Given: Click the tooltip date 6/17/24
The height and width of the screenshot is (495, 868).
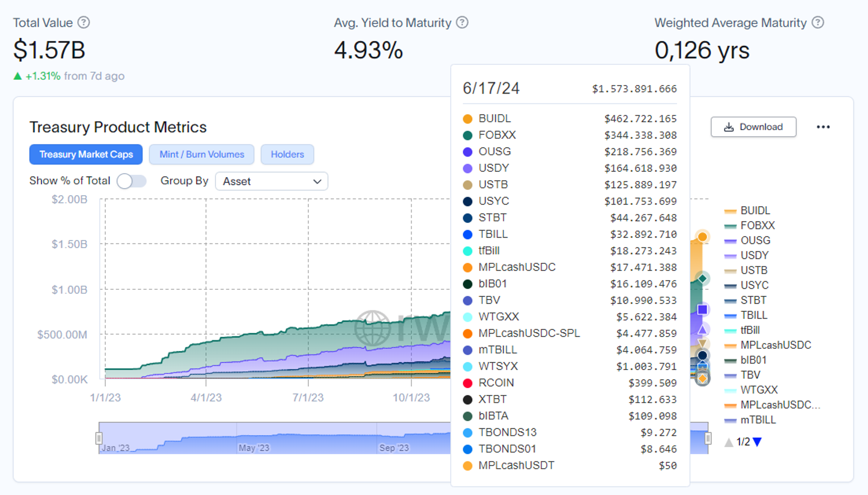Looking at the screenshot, I should point(491,88).
